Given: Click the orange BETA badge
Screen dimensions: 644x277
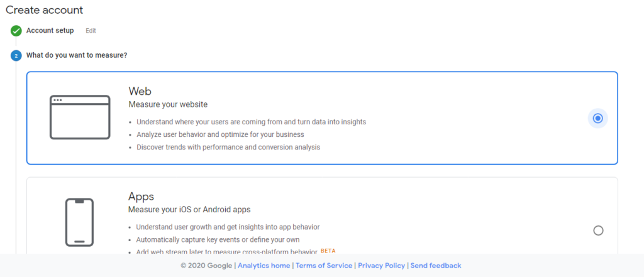Looking at the screenshot, I should pyautogui.click(x=328, y=251).
